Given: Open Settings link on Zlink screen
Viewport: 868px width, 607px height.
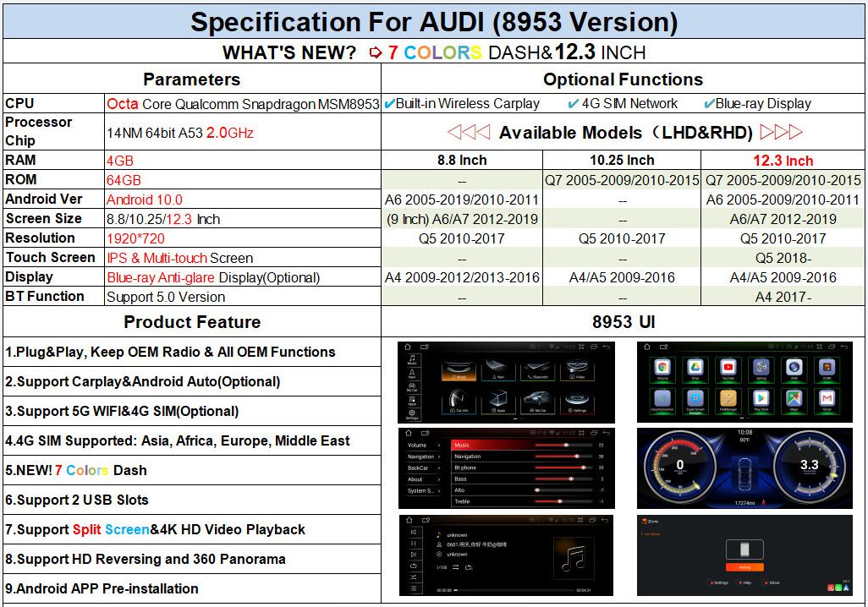Looking at the screenshot, I should point(720,582).
